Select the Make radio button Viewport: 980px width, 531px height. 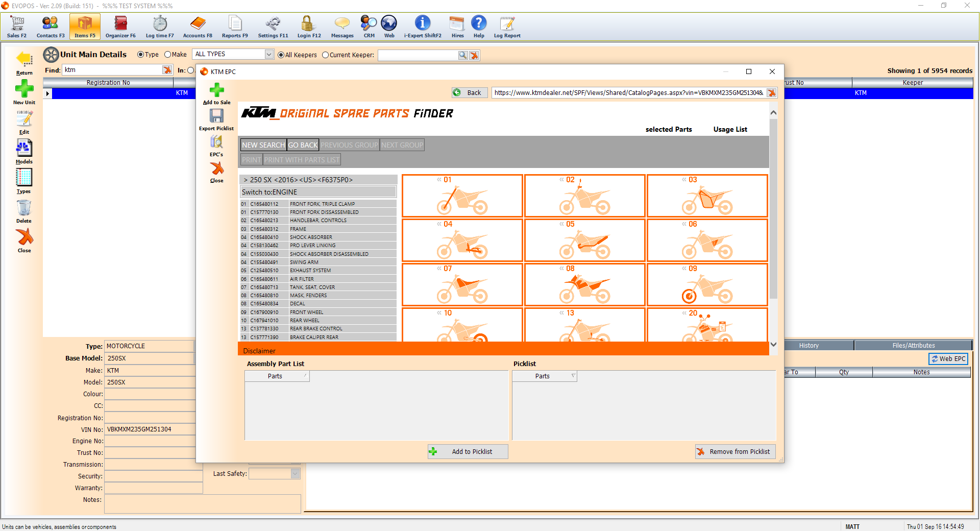167,55
